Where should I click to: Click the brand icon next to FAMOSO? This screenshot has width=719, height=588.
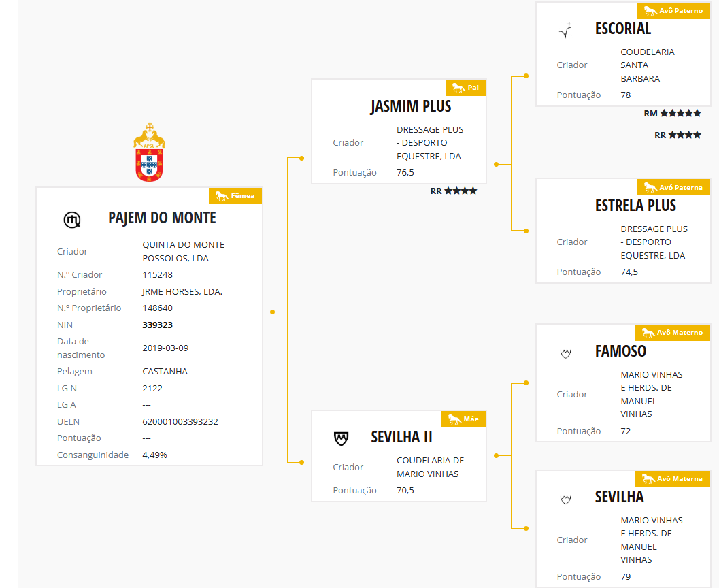point(565,353)
